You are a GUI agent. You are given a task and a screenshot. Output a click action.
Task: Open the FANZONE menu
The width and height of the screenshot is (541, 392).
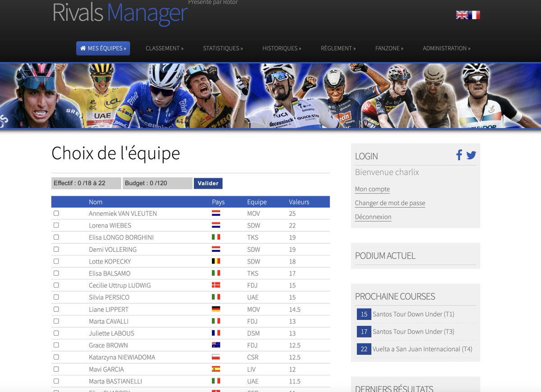coord(389,48)
